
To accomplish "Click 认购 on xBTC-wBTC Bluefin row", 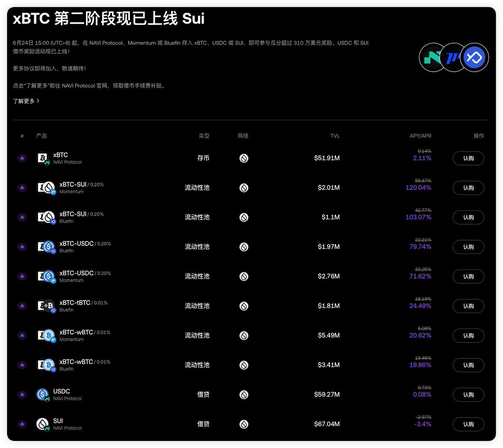I will tap(468, 365).
